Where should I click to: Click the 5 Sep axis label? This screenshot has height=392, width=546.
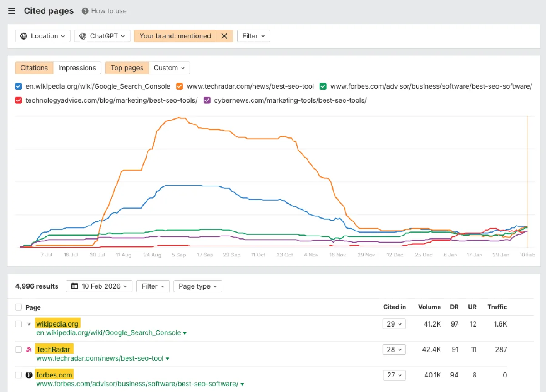click(x=178, y=255)
